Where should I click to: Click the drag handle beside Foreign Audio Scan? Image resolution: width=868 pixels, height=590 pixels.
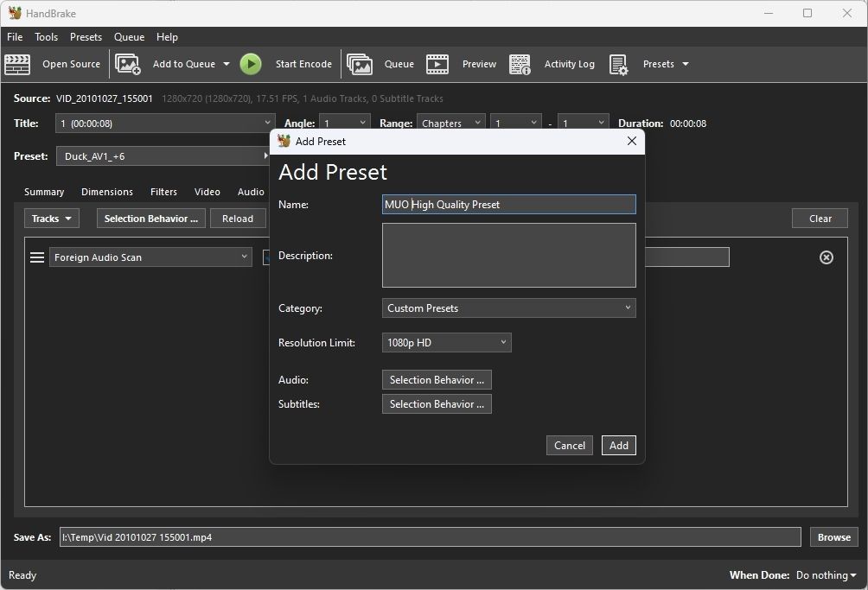(35, 257)
